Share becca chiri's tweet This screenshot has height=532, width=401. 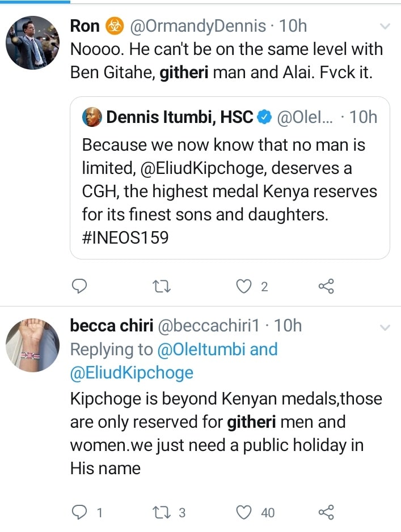click(x=326, y=512)
